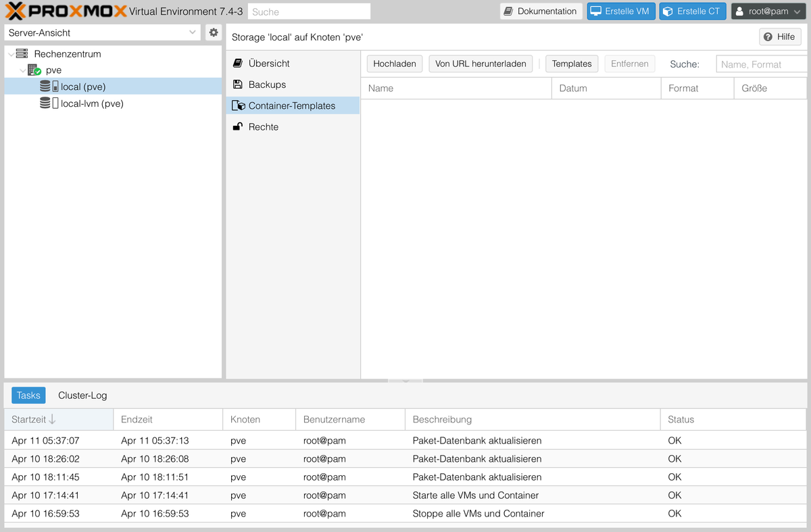
Task: Open the Übersicht section
Action: (x=293, y=63)
